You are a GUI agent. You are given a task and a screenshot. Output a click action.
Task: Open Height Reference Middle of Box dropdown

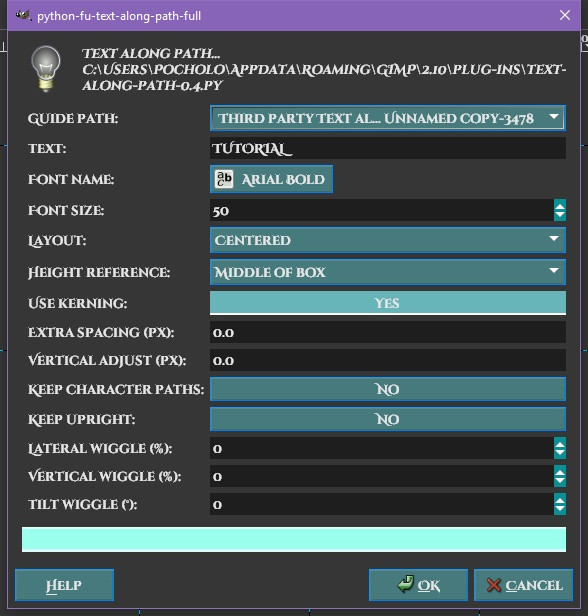[388, 272]
